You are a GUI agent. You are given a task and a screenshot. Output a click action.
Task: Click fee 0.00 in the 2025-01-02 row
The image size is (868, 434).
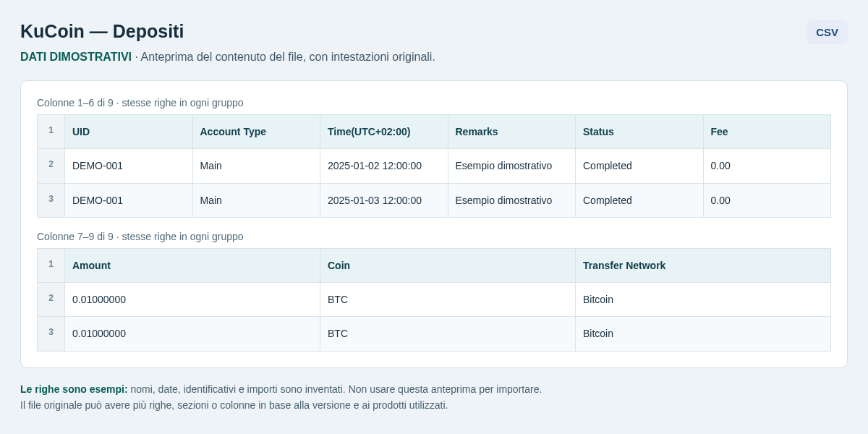click(x=720, y=166)
